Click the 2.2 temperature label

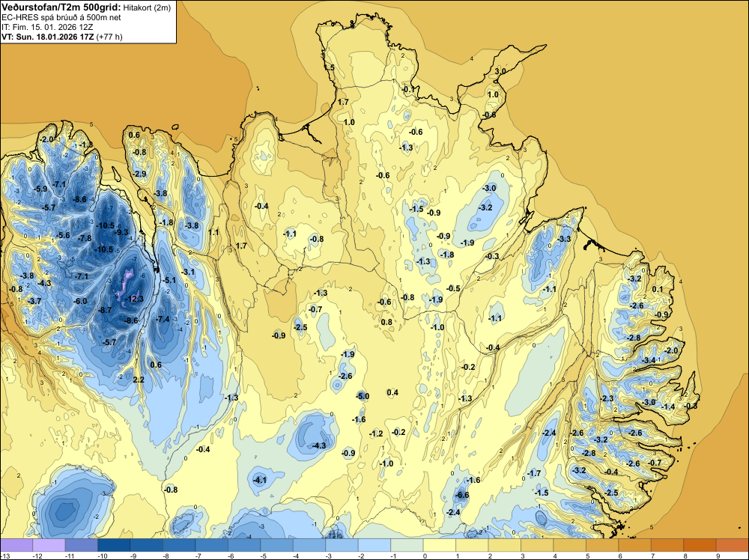point(139,380)
